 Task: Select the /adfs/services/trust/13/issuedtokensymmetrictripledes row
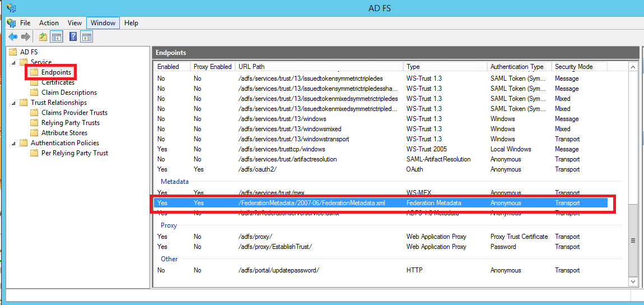pos(381,78)
